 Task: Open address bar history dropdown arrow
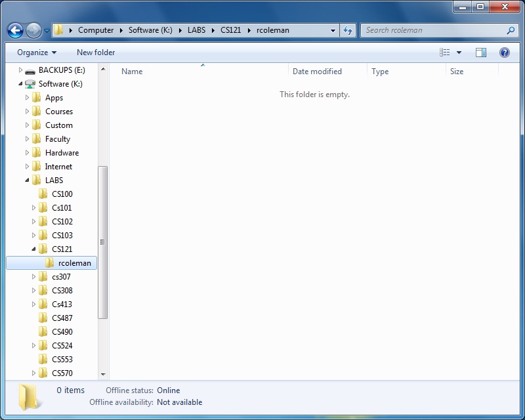(333, 30)
